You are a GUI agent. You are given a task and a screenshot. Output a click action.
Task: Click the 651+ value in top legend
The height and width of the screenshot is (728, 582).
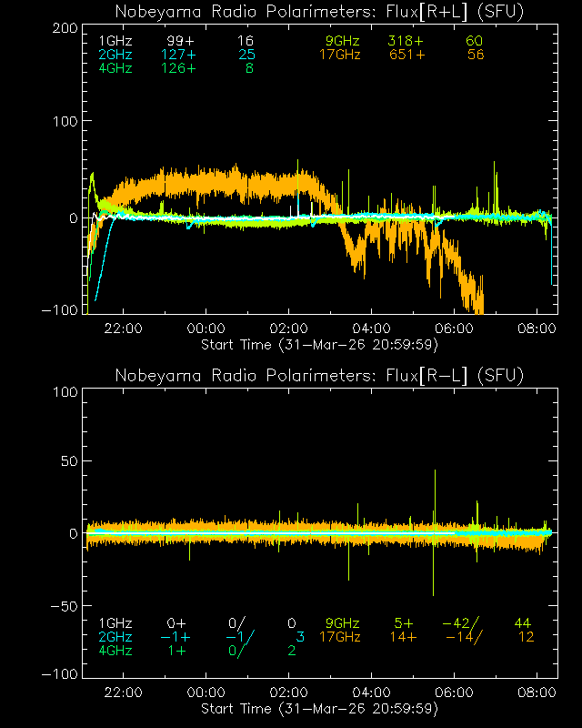click(406, 55)
